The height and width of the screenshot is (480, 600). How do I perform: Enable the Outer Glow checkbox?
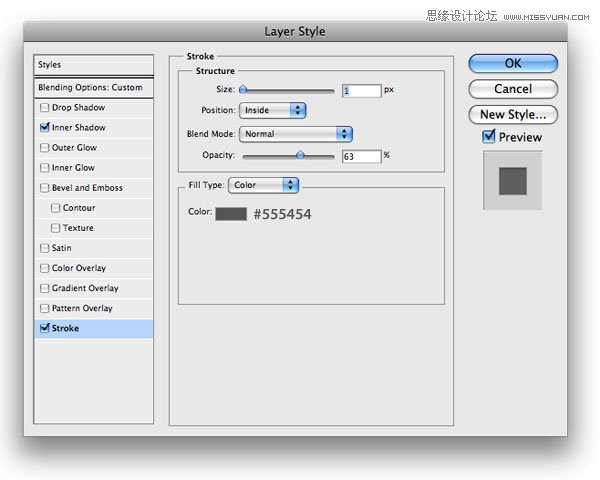(x=44, y=148)
